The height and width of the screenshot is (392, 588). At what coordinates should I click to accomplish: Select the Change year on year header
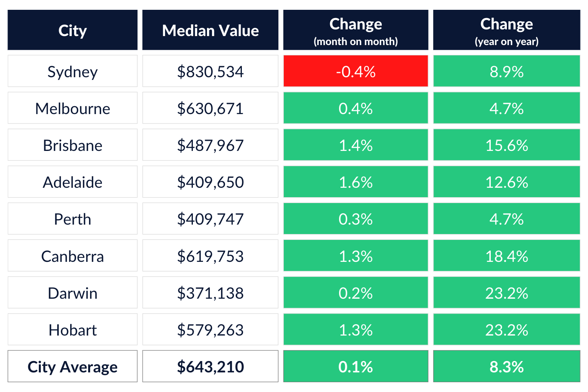tap(506, 30)
